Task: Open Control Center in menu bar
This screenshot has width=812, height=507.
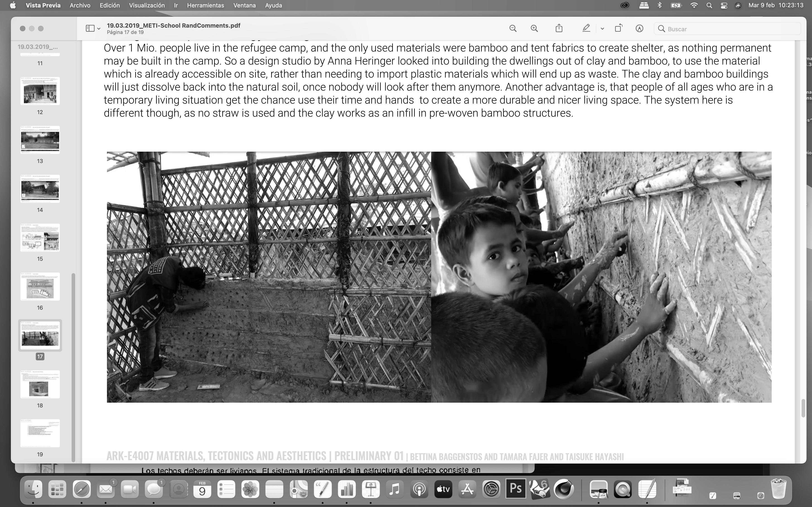Action: 724,5
